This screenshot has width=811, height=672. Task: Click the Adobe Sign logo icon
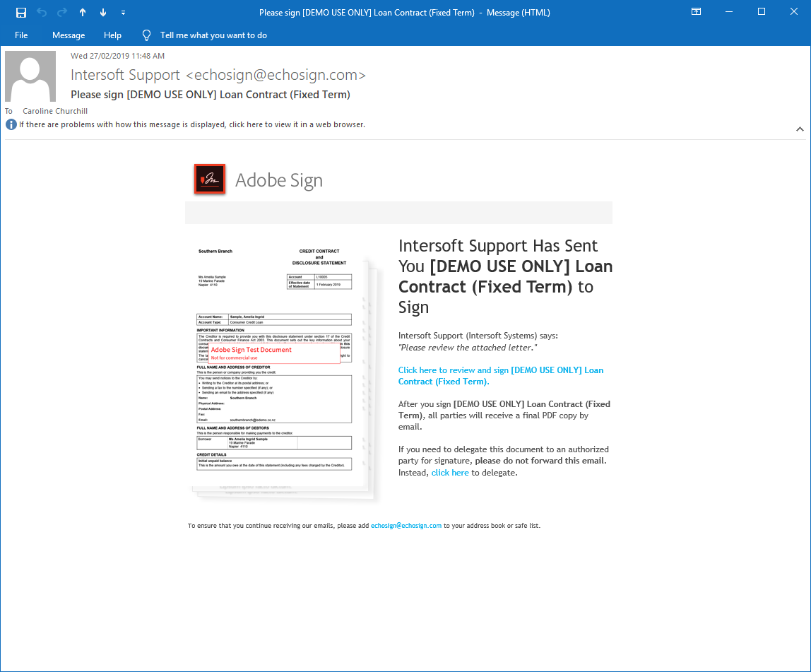pyautogui.click(x=210, y=179)
